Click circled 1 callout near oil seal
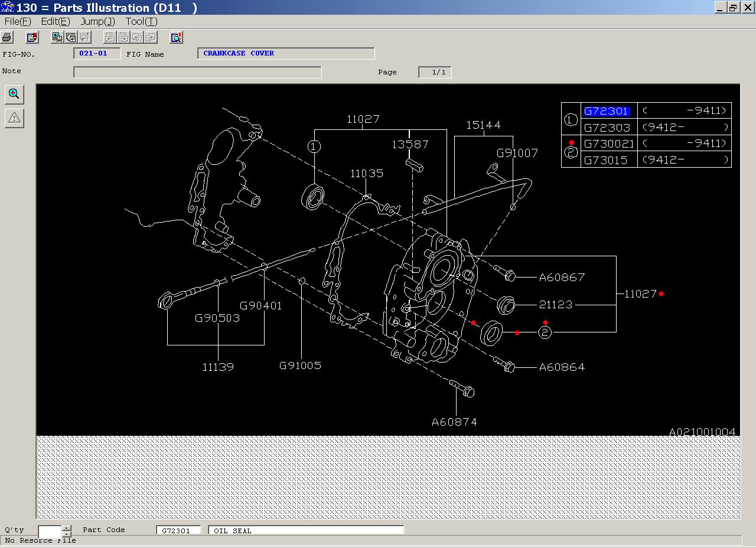756x548 pixels. [314, 146]
